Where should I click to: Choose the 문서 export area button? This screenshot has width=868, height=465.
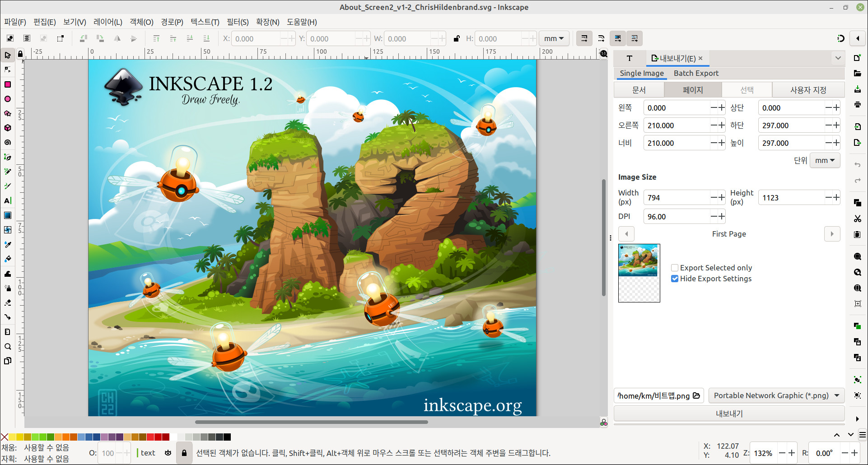[x=639, y=90]
